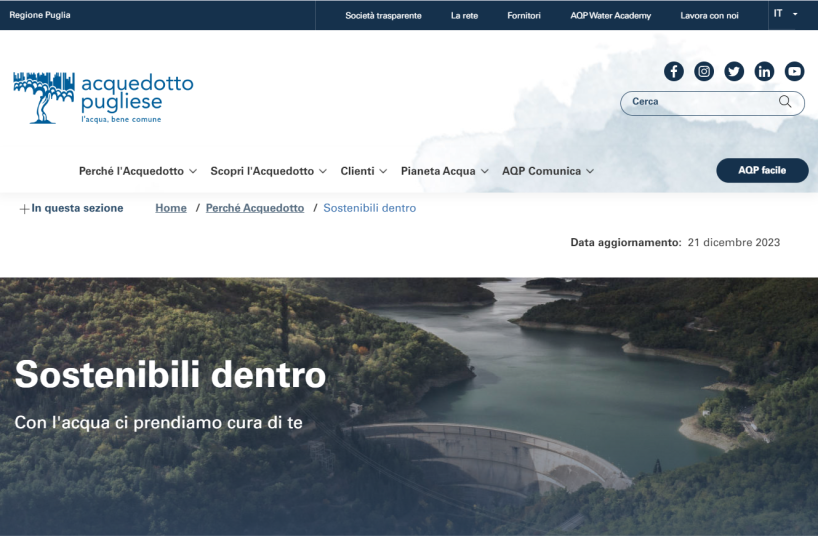Click the magnifier search icon
818x539 pixels.
click(x=785, y=102)
